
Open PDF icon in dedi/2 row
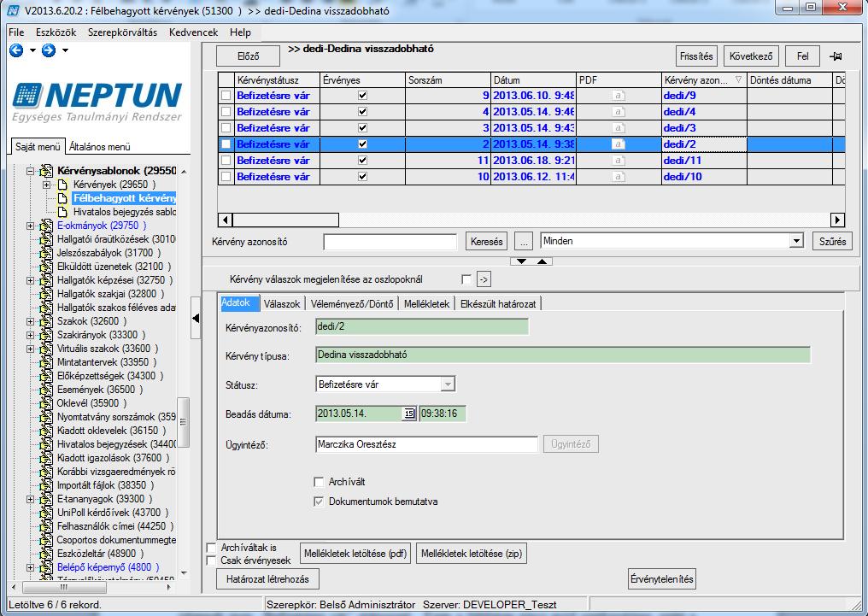tap(619, 144)
